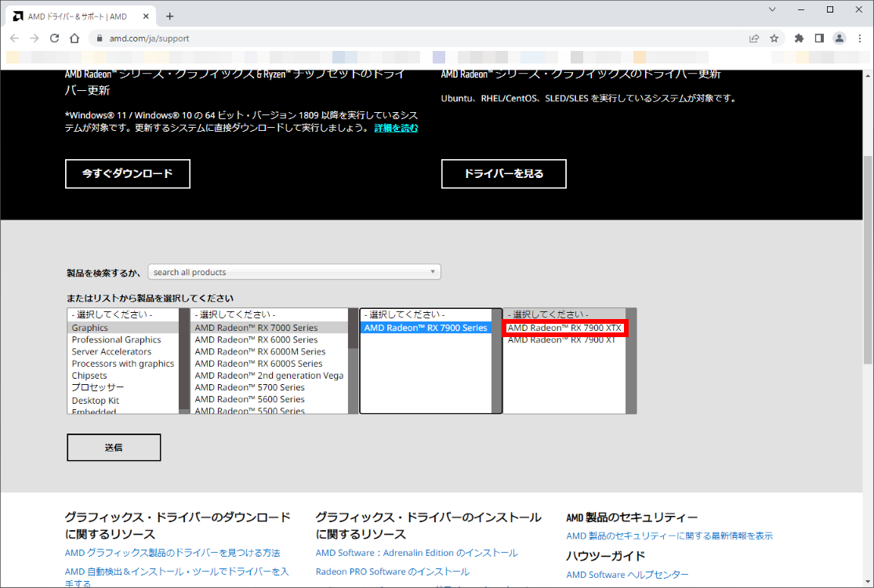Select プロセッサー in the category list
The width and height of the screenshot is (874, 588).
point(122,387)
